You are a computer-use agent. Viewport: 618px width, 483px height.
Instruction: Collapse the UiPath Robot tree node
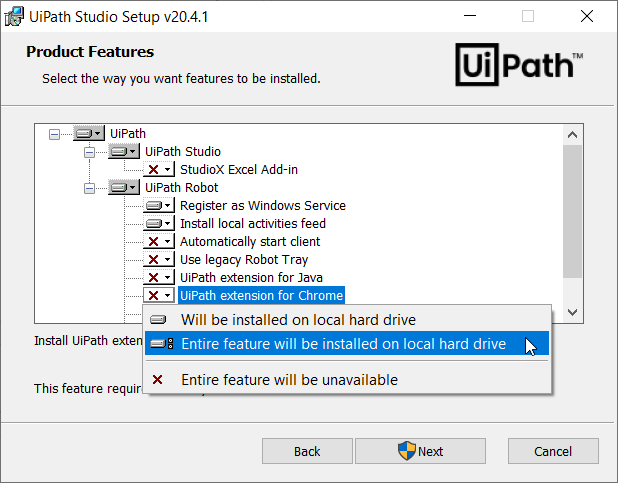[89, 188]
